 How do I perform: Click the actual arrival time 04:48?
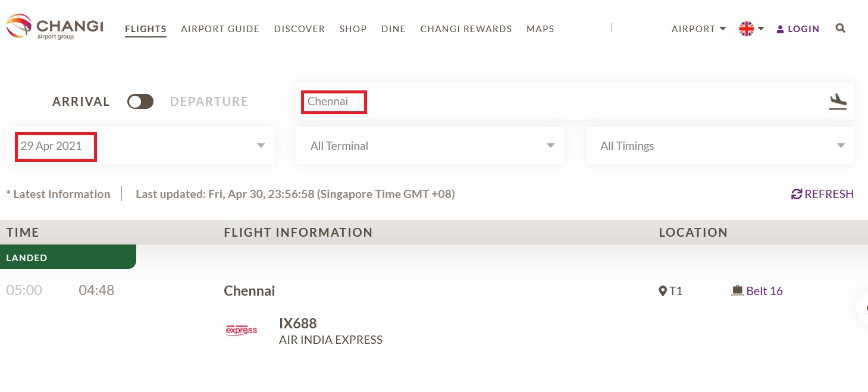pyautogui.click(x=96, y=290)
